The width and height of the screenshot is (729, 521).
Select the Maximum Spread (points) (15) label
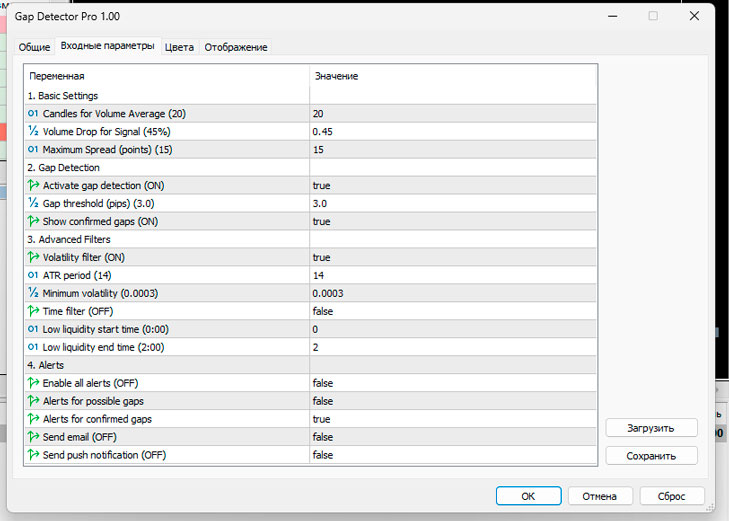(x=107, y=150)
